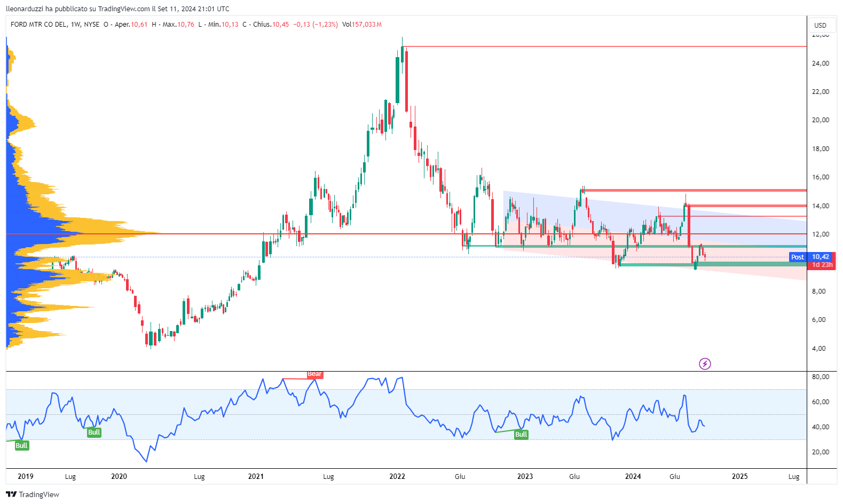This screenshot has width=843, height=504.
Task: Select the Bull label before 2020 on RSI
Action: pyautogui.click(x=94, y=432)
